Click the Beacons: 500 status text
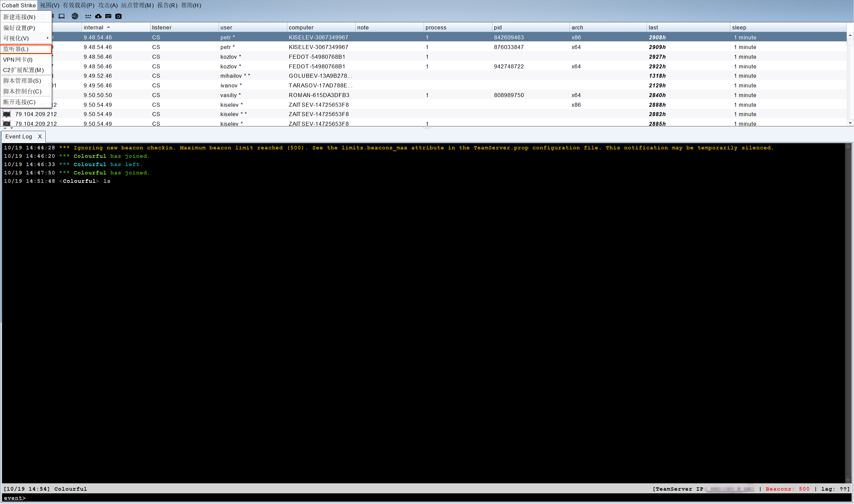The width and height of the screenshot is (854, 504). (x=787, y=489)
